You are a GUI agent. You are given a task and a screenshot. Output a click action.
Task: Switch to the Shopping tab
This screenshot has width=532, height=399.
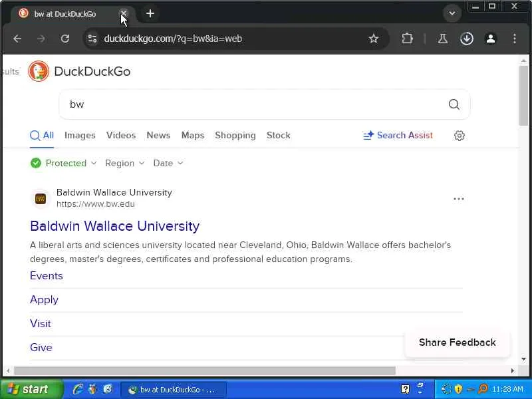pos(235,136)
